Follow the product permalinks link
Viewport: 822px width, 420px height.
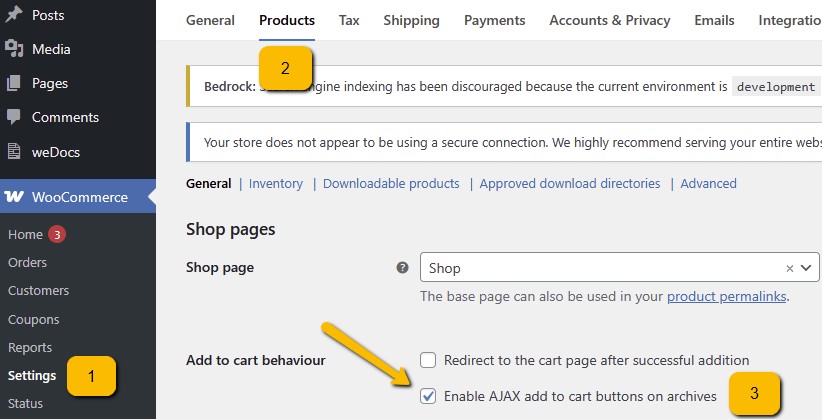point(727,296)
